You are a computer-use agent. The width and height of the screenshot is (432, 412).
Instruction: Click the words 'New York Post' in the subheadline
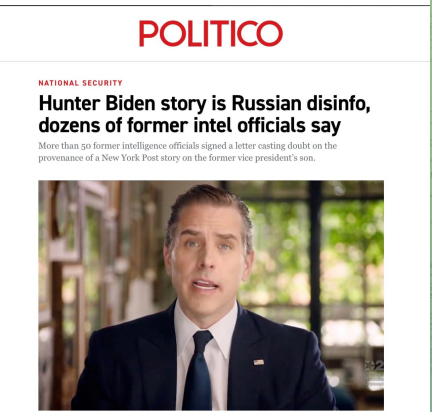coord(130,158)
